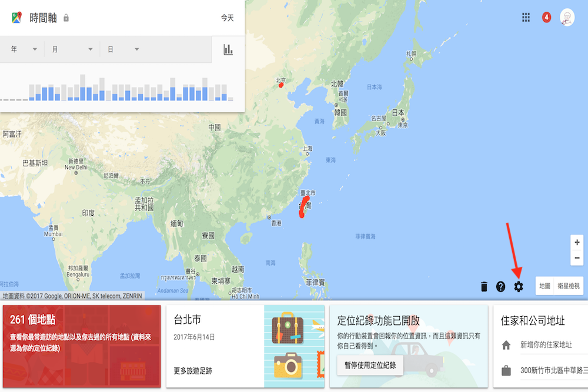This screenshot has width=588, height=392.
Task: Expand the 月 month dropdown
Action: pos(72,49)
